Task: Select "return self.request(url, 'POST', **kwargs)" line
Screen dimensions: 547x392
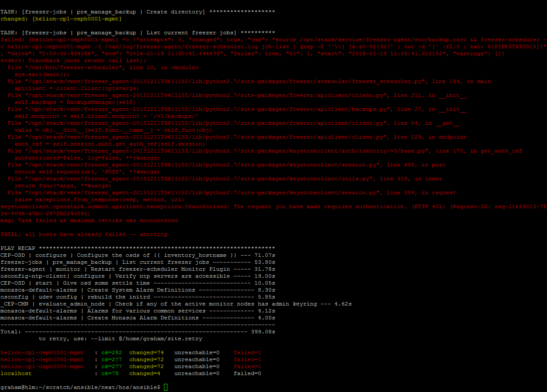Action: 87,172
